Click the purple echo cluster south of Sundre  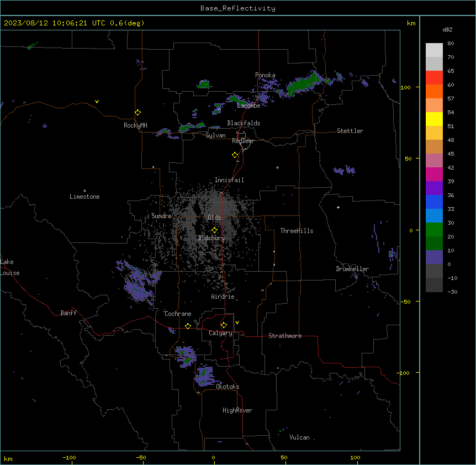pos(138,282)
